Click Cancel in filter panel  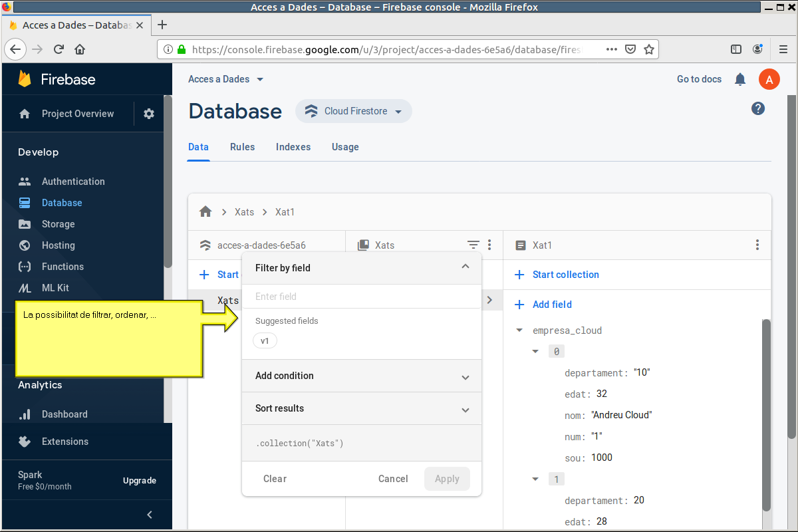393,479
